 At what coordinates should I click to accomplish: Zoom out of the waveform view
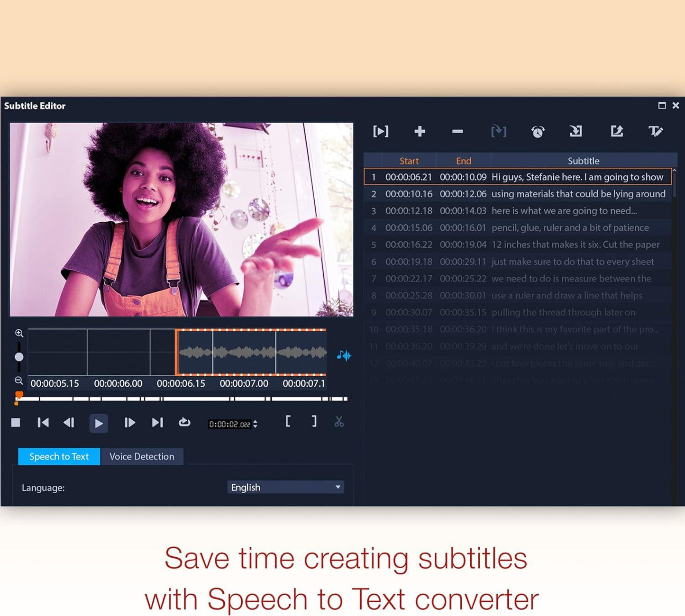[x=19, y=380]
